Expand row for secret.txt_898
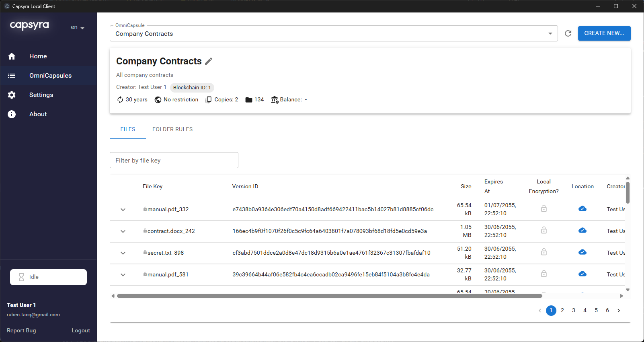The image size is (644, 342). pos(123,253)
